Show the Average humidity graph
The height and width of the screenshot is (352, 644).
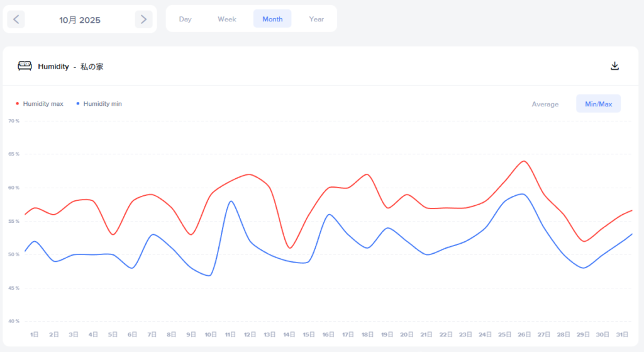tap(545, 104)
